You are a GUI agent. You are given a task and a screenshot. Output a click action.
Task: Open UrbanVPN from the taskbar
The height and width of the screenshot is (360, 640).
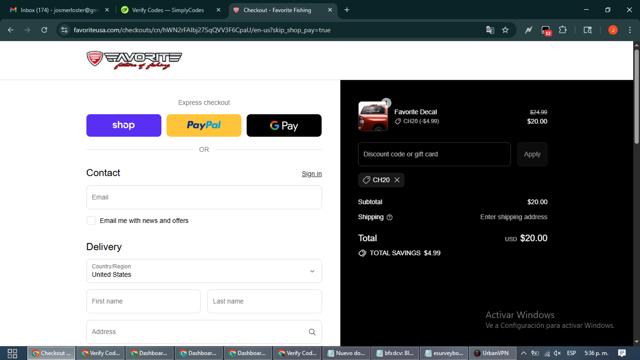click(x=492, y=353)
